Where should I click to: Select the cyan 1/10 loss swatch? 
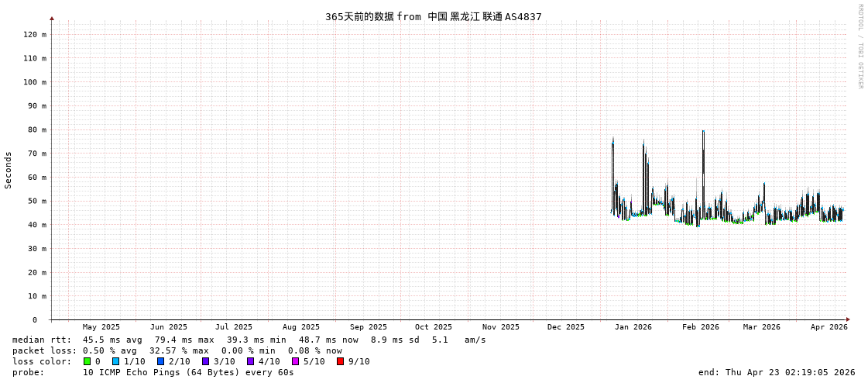tap(115, 361)
